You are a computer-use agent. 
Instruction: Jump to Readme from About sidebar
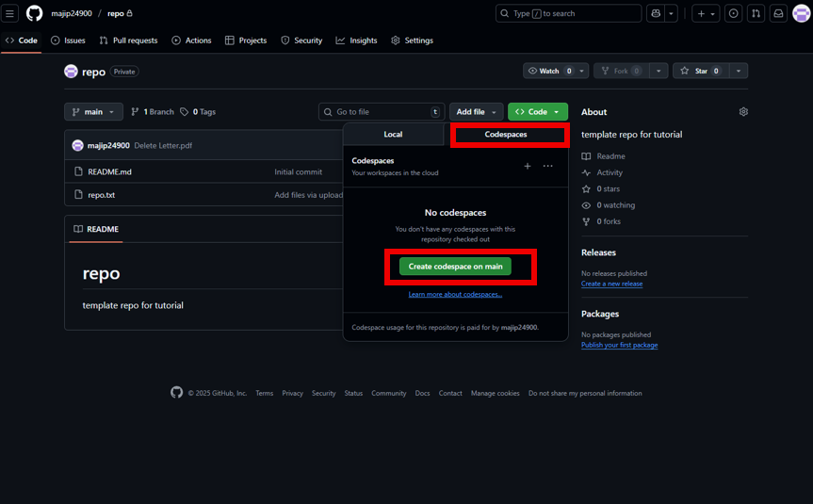tap(604, 156)
